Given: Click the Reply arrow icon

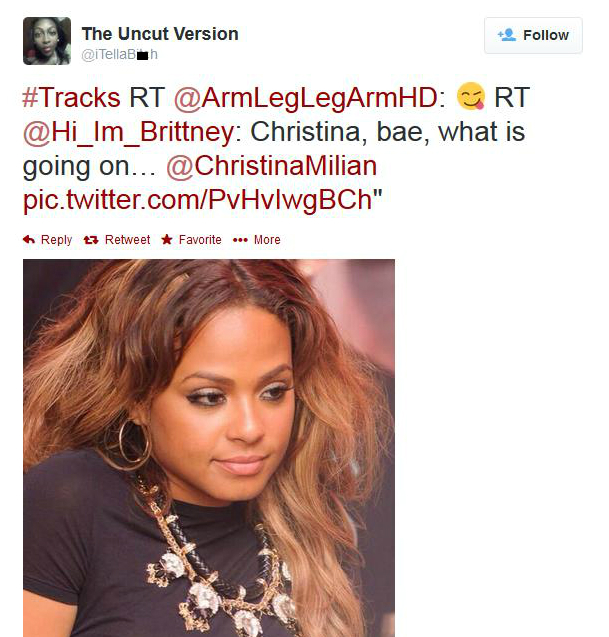Looking at the screenshot, I should pos(29,240).
